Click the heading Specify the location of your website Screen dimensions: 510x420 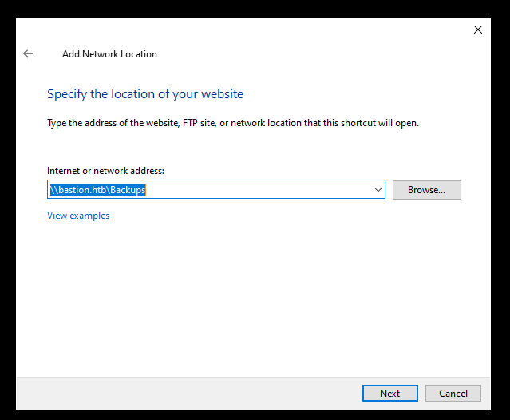coord(145,94)
